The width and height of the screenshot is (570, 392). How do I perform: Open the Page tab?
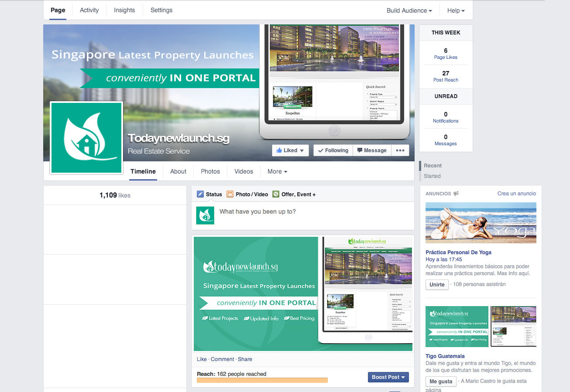[58, 10]
